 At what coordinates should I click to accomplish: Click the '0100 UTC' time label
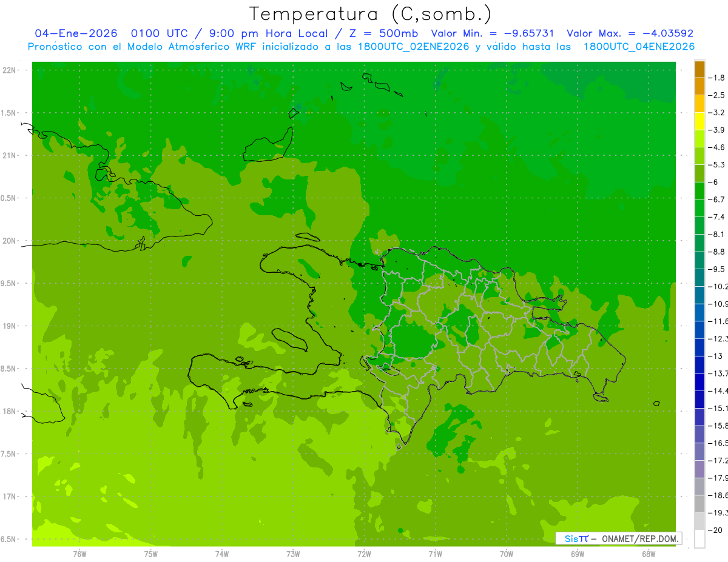[161, 33]
